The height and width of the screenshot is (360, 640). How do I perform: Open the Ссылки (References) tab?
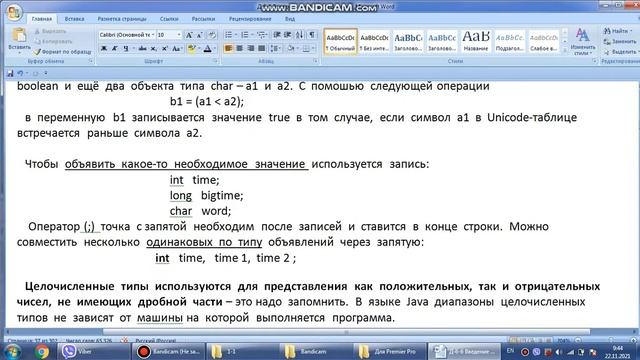169,19
